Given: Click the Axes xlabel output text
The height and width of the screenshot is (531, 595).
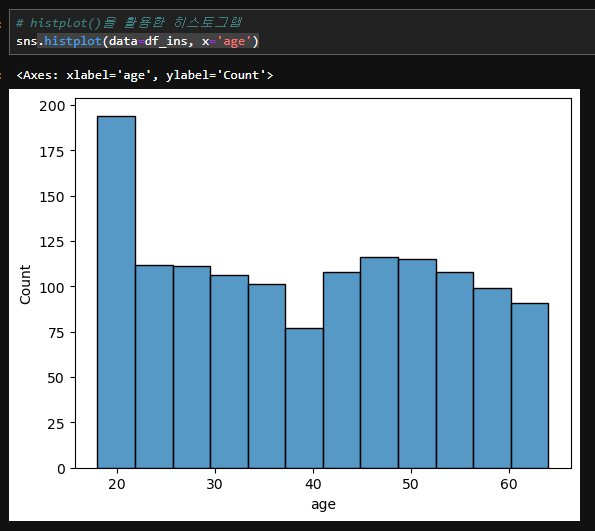Looking at the screenshot, I should pyautogui.click(x=145, y=75).
